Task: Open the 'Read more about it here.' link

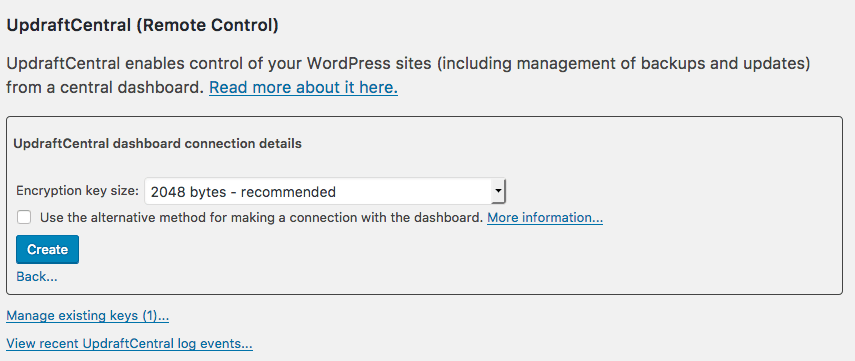Action: point(303,87)
